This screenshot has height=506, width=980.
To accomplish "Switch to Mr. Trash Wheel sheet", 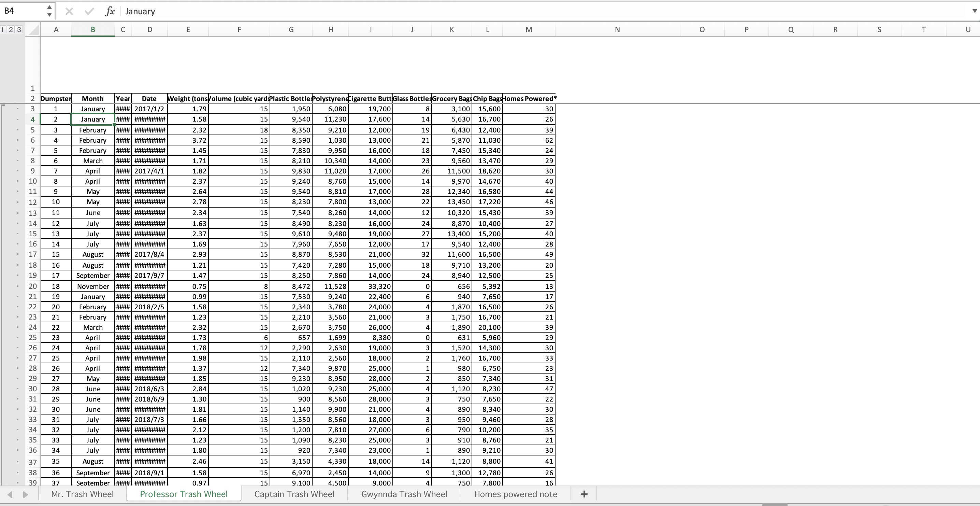I will click(x=82, y=494).
